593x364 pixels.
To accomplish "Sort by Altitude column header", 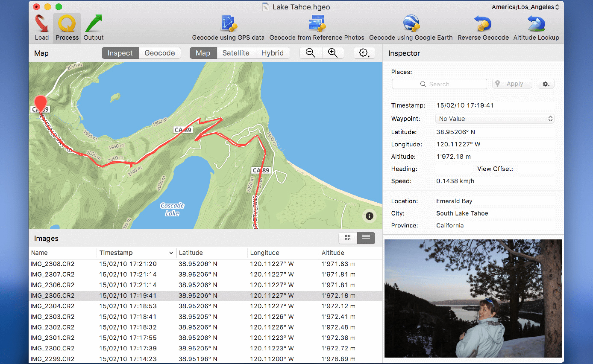I will coord(351,253).
